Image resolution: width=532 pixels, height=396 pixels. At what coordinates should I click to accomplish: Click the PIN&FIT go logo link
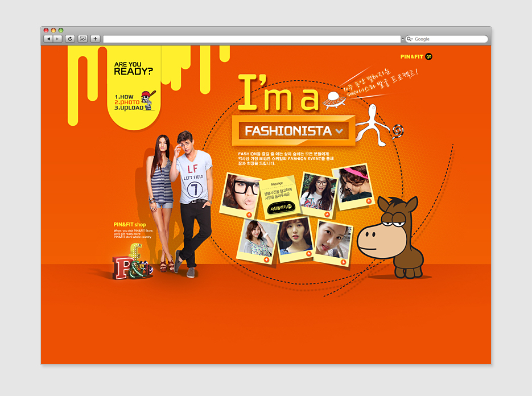(x=416, y=57)
